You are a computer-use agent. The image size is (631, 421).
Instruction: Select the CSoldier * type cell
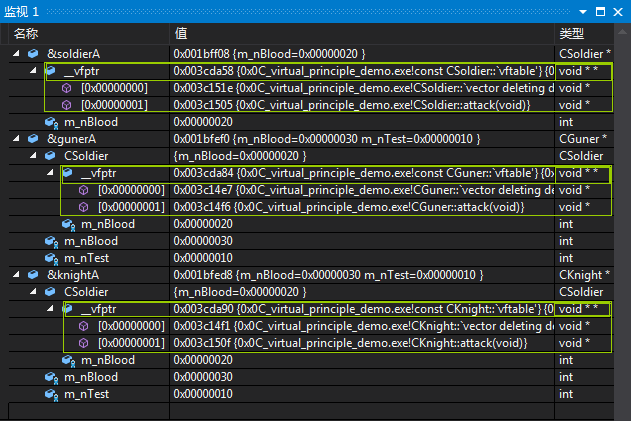point(584,54)
